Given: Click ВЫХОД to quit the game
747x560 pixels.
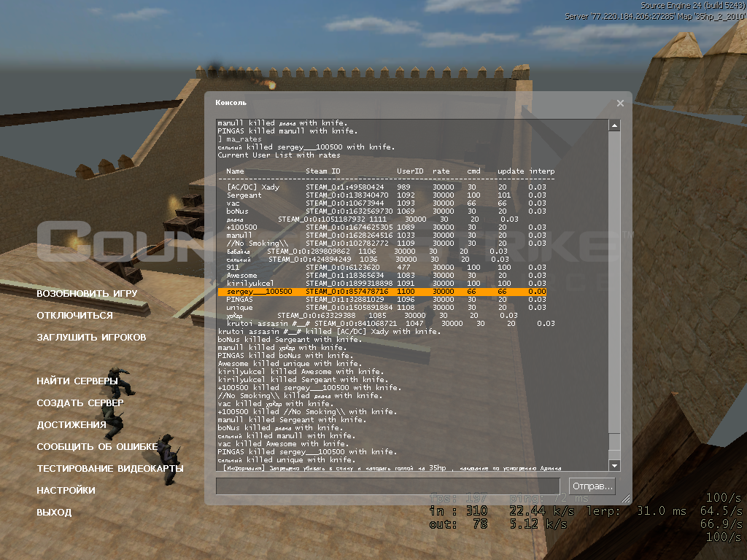Looking at the screenshot, I should tap(54, 513).
